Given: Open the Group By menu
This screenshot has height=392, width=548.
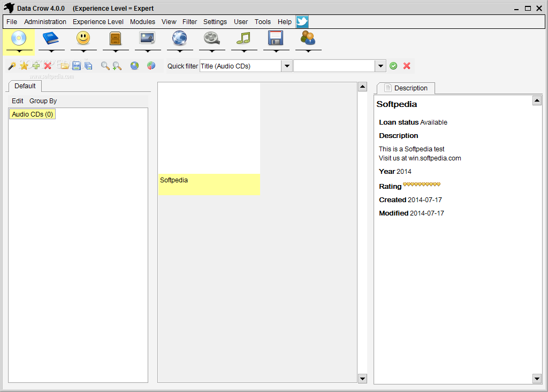Looking at the screenshot, I should pyautogui.click(x=43, y=101).
